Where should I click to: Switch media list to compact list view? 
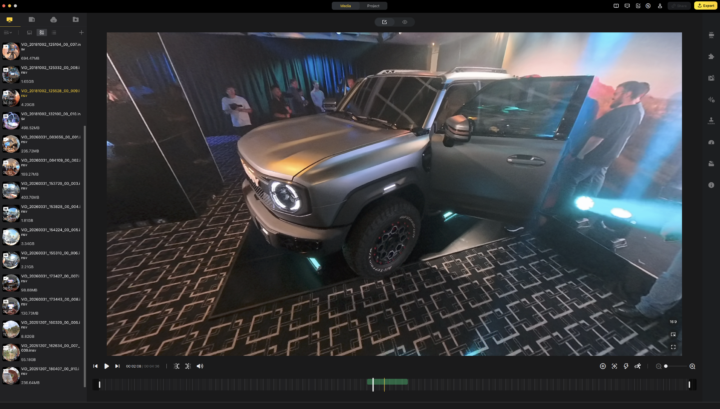[54, 33]
